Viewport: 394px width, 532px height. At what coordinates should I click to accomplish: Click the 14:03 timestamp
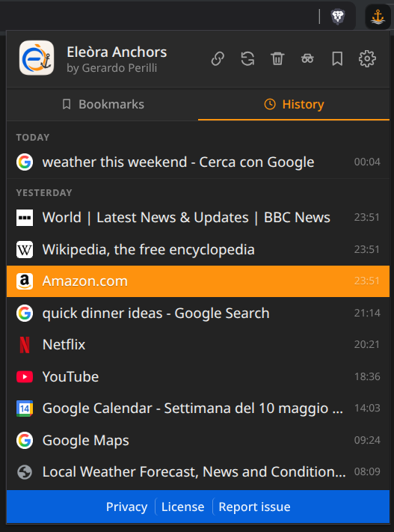(367, 408)
